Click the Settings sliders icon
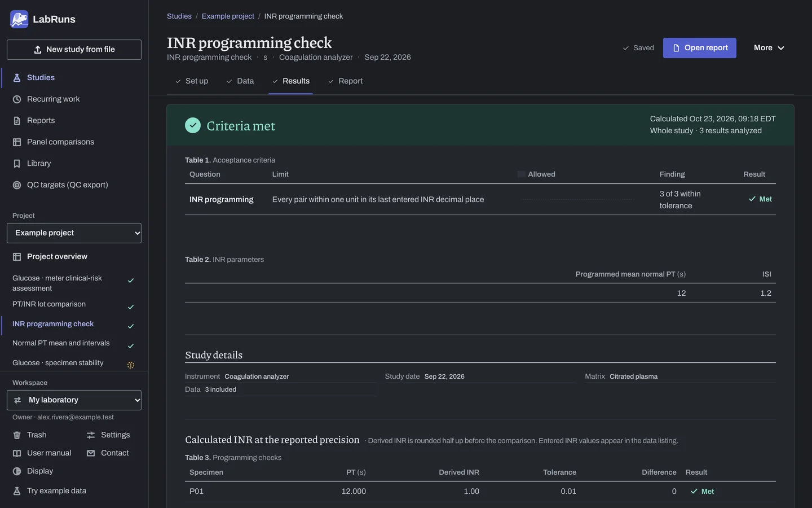Image resolution: width=812 pixels, height=508 pixels. pos(91,435)
